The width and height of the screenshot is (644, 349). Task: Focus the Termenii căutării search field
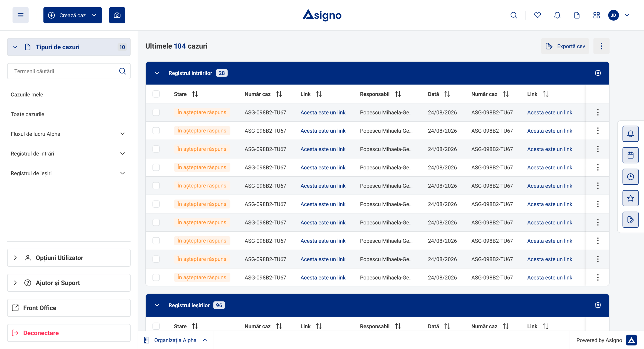(x=69, y=71)
